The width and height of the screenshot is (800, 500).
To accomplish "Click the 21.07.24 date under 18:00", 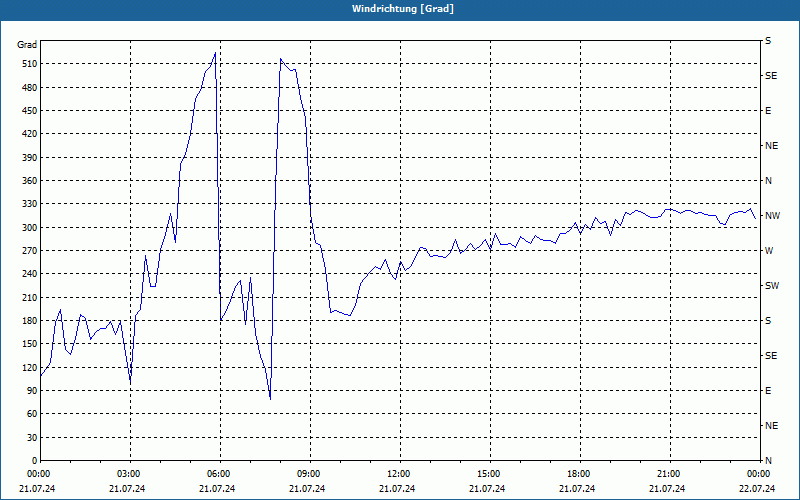I will [577, 488].
